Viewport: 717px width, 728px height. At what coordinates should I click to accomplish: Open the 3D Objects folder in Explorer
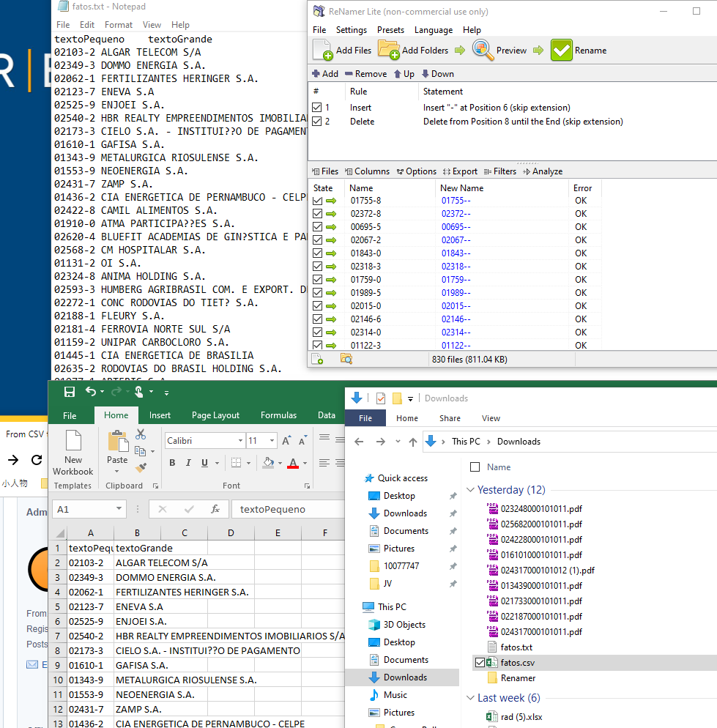(404, 625)
